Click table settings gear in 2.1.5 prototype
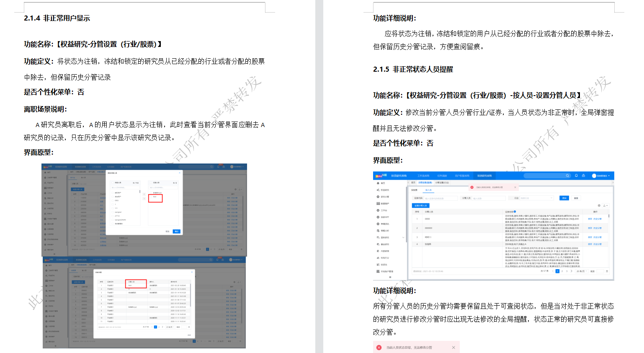Image resolution: width=644 pixels, height=353 pixels. coord(599,205)
